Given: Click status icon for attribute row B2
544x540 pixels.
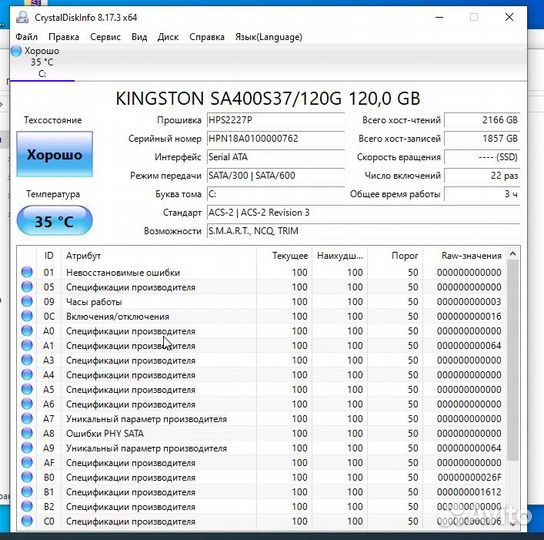Looking at the screenshot, I should point(27,506).
